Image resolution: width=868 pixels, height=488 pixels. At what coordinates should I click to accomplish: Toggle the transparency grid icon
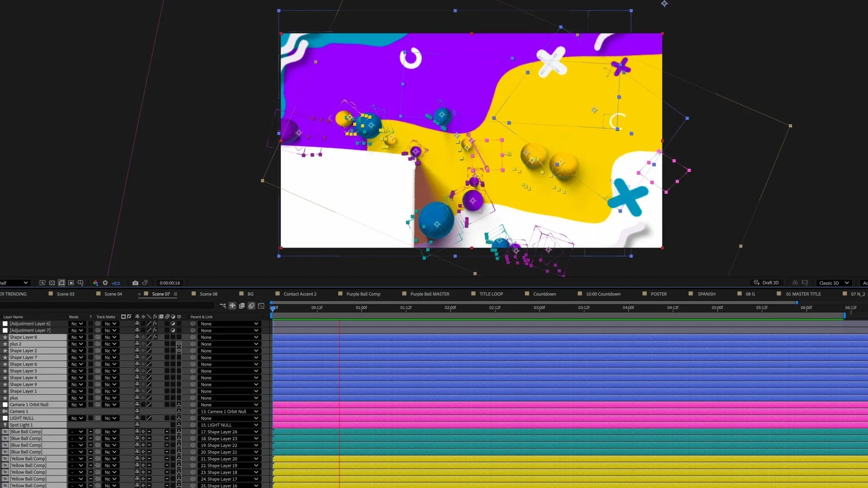coord(52,283)
